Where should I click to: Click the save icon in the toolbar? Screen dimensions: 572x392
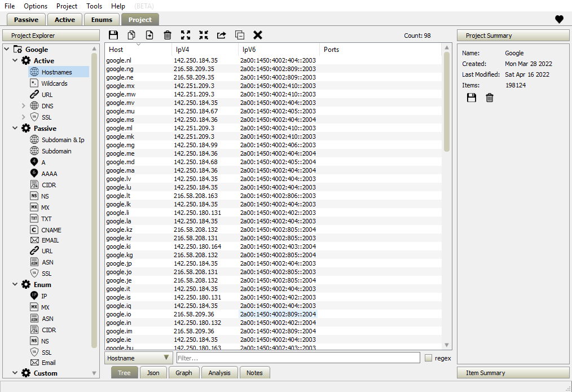pos(113,35)
